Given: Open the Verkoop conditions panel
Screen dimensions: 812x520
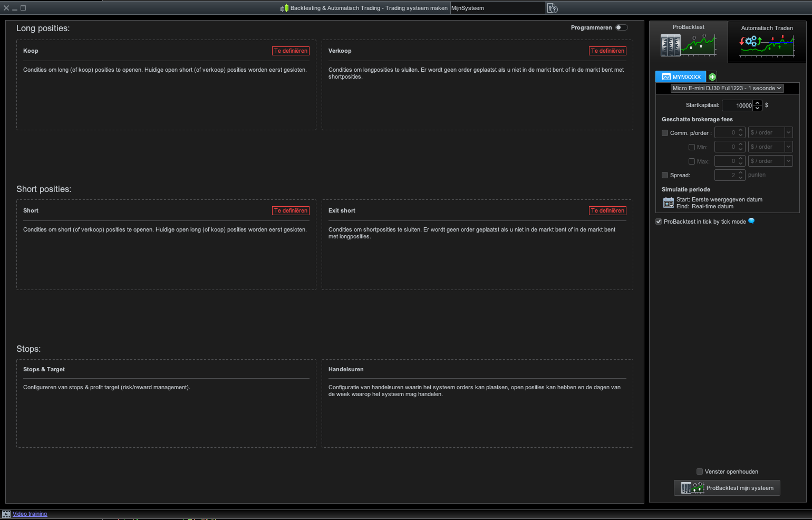Looking at the screenshot, I should click(x=477, y=85).
